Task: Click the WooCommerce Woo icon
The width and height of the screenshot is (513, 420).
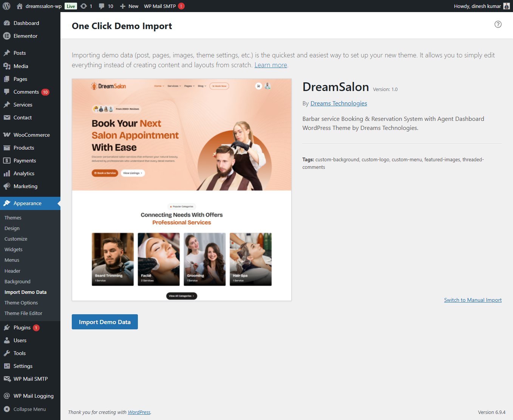Action: [x=7, y=135]
